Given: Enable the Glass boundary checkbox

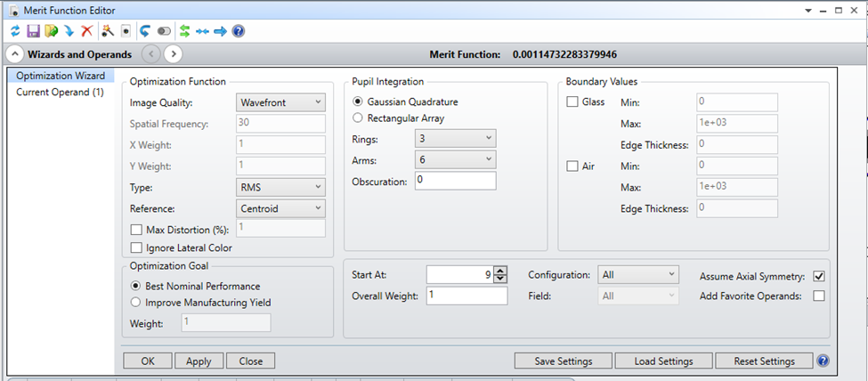Looking at the screenshot, I should [x=572, y=101].
